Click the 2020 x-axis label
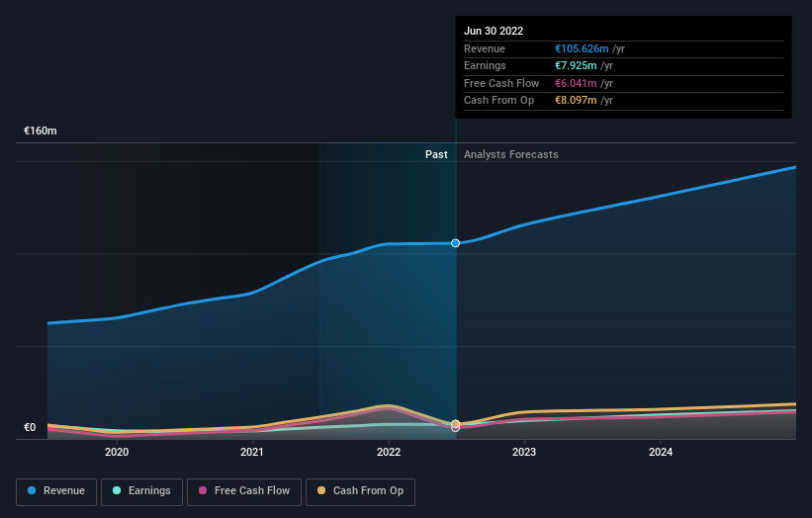This screenshot has height=518, width=812. pyautogui.click(x=117, y=453)
